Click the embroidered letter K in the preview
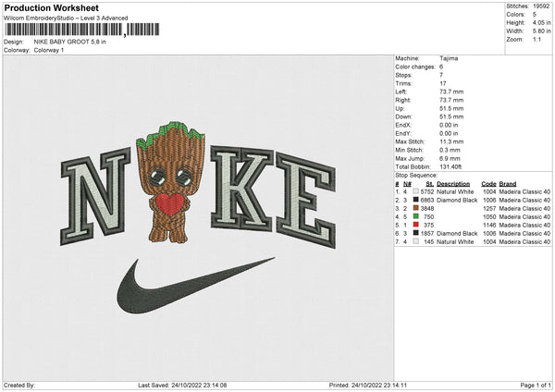The width and height of the screenshot is (555, 392). tap(242, 189)
